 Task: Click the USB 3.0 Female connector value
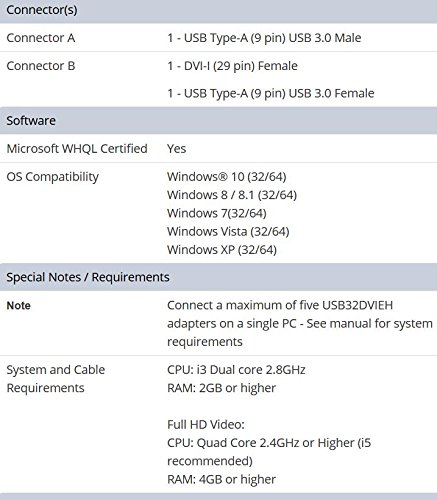coord(271,93)
